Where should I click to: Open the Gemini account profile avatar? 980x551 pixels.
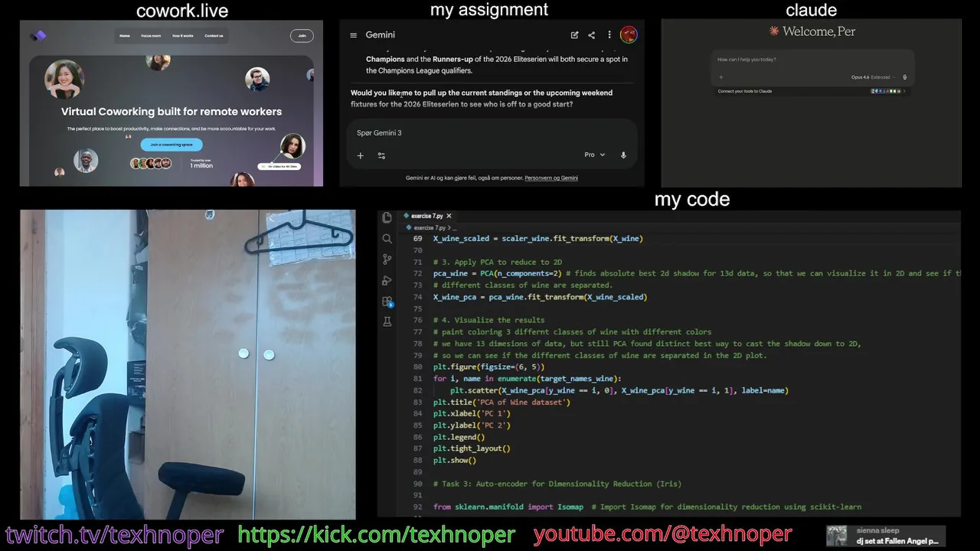[629, 34]
